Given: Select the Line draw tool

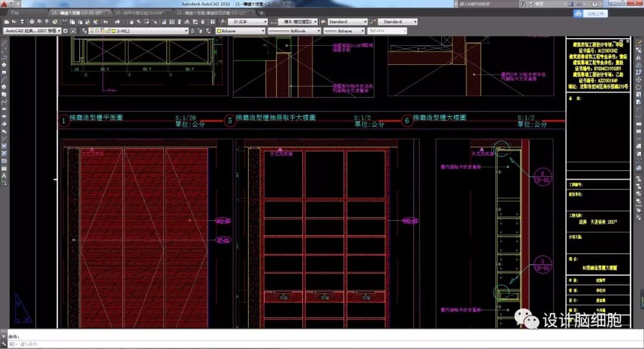Looking at the screenshot, I should coord(4,43).
